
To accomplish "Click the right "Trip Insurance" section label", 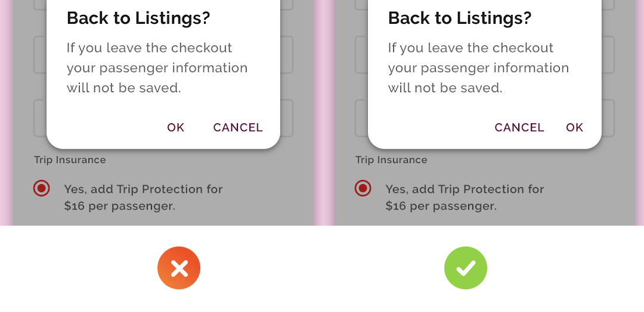I will [x=391, y=160].
